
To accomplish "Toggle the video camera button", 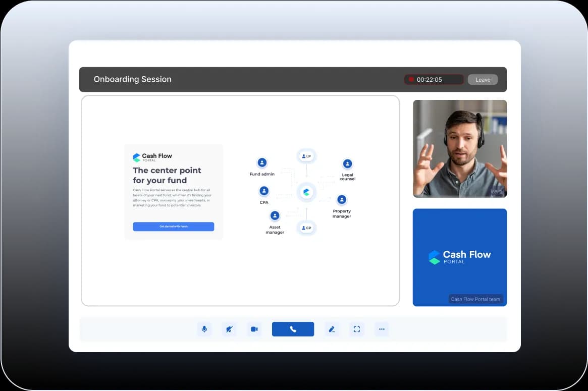I will coord(254,329).
